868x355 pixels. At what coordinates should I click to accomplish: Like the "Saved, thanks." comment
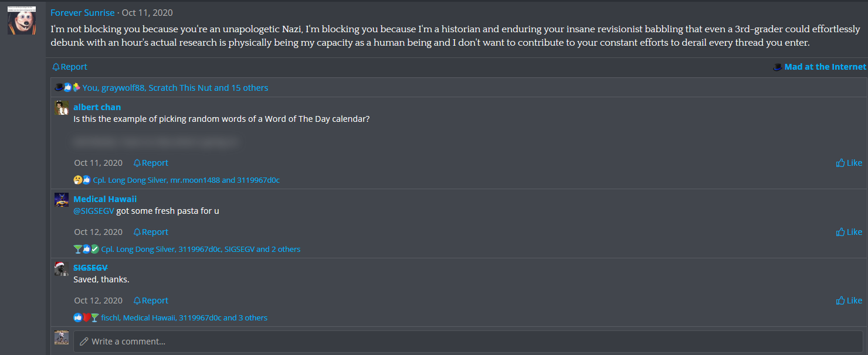(x=849, y=301)
